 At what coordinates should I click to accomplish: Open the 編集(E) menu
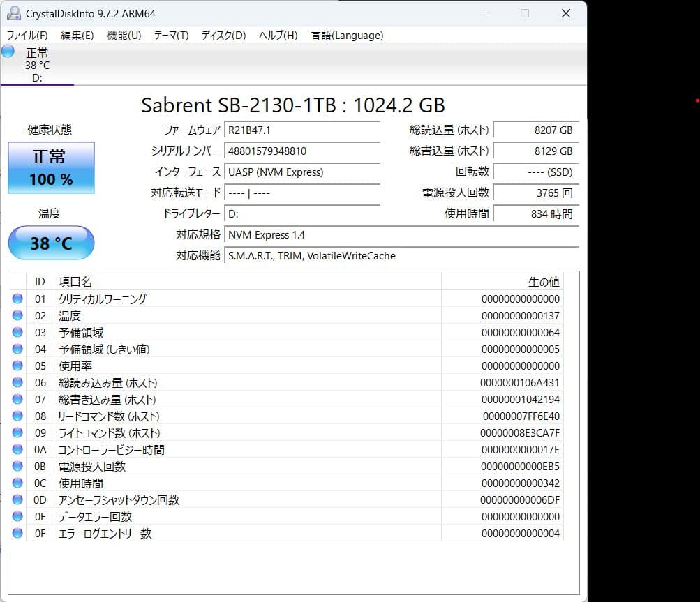click(77, 35)
